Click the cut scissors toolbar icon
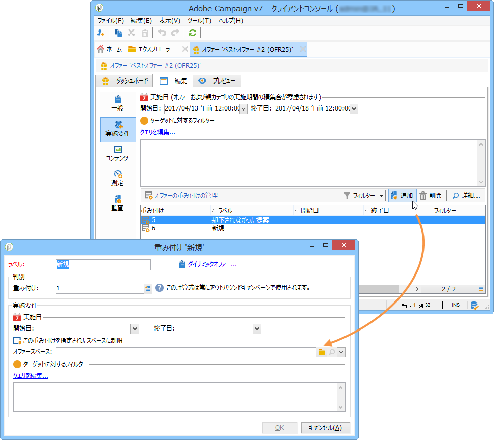Screen dimensions: 504x440 [131, 33]
